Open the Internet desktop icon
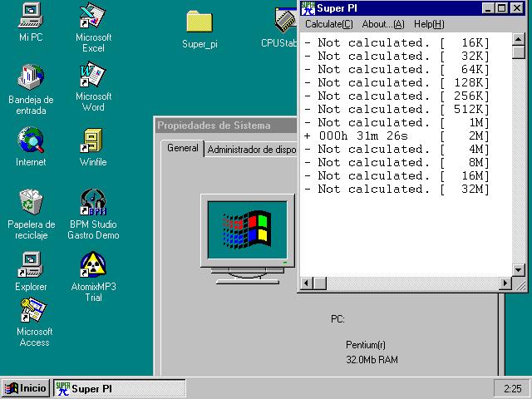This screenshot has height=399, width=532. 31,146
